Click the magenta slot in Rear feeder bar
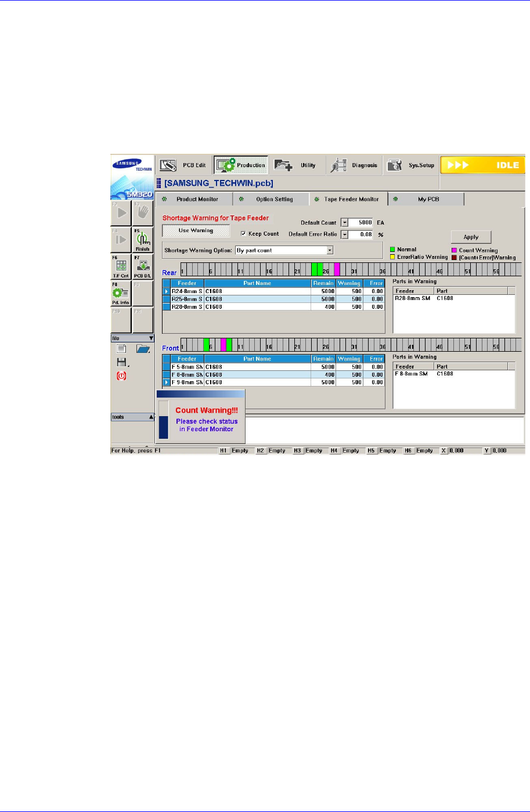Screen dimensions: 530x812 pyautogui.click(x=337, y=269)
